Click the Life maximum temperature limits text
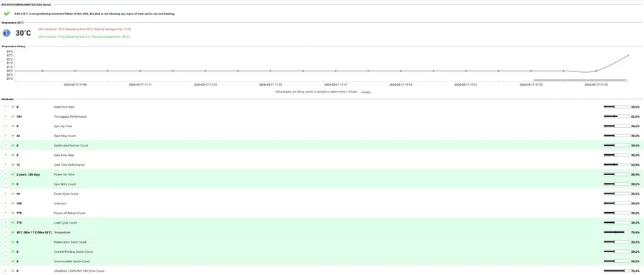 coord(84,29)
